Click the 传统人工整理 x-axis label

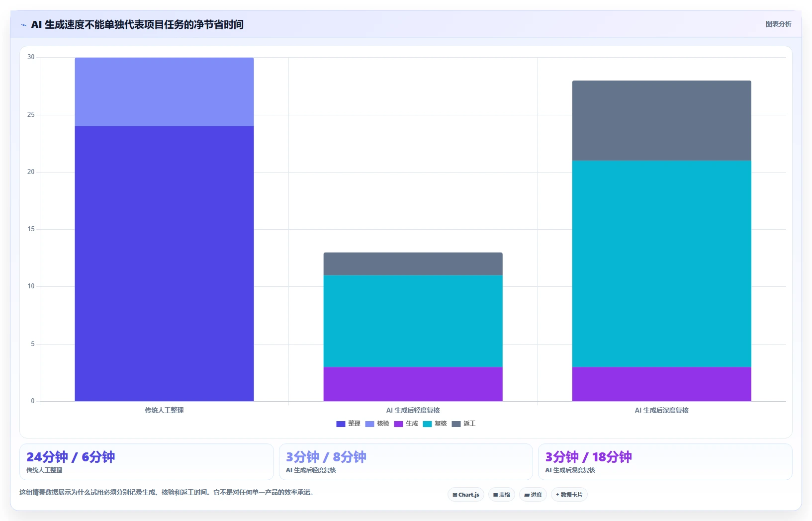coord(164,410)
